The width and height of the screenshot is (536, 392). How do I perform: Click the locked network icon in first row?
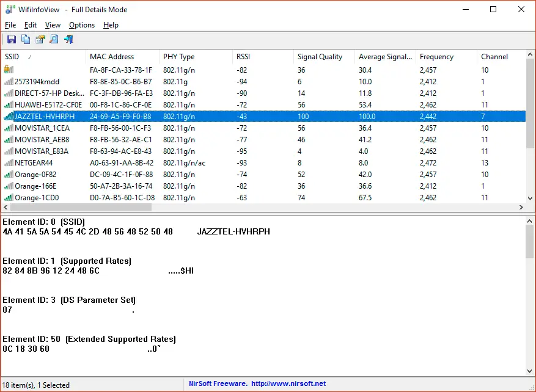click(9, 70)
